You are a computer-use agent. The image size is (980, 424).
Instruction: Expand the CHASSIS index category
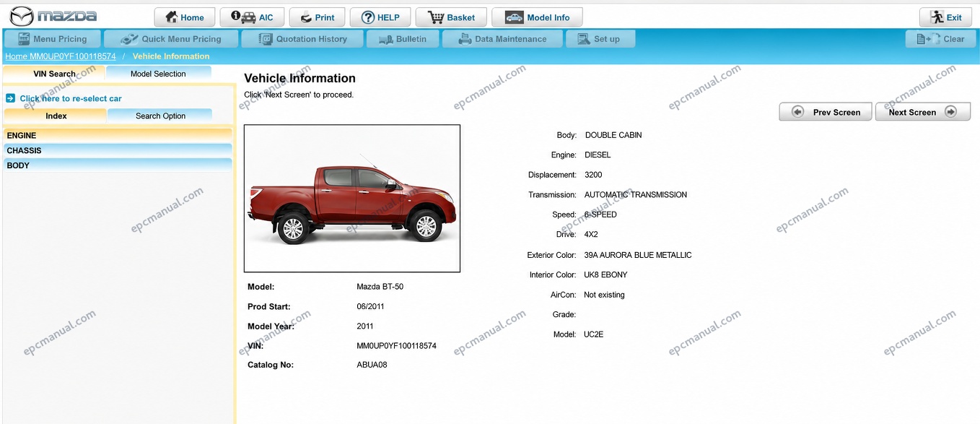point(118,150)
